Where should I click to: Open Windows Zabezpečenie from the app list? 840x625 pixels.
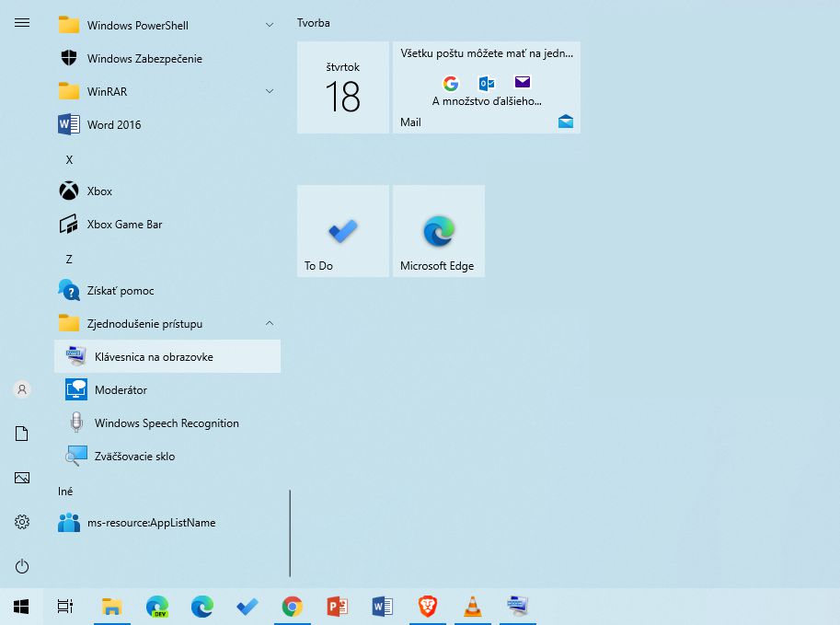coord(167,58)
